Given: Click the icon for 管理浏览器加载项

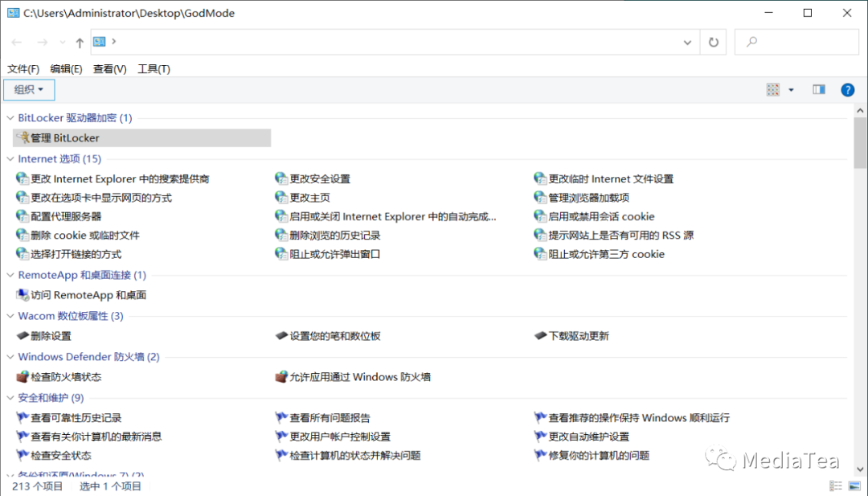Looking at the screenshot, I should point(540,197).
